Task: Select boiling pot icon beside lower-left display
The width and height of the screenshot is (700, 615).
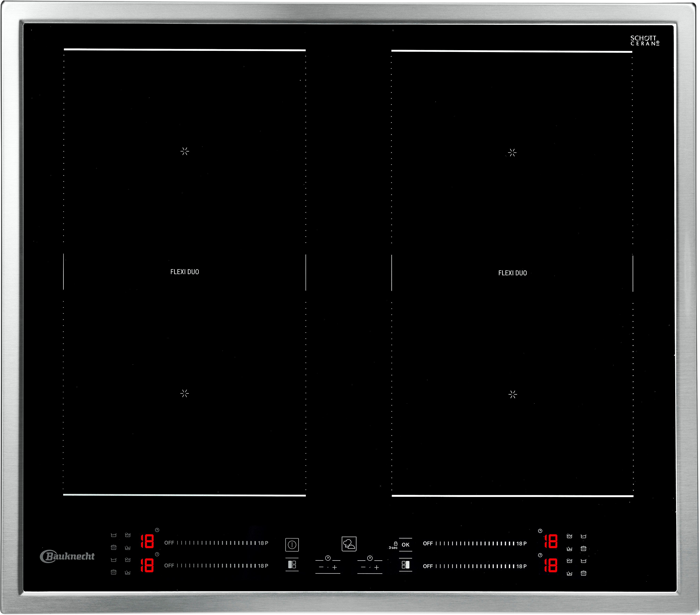Action: point(128,560)
